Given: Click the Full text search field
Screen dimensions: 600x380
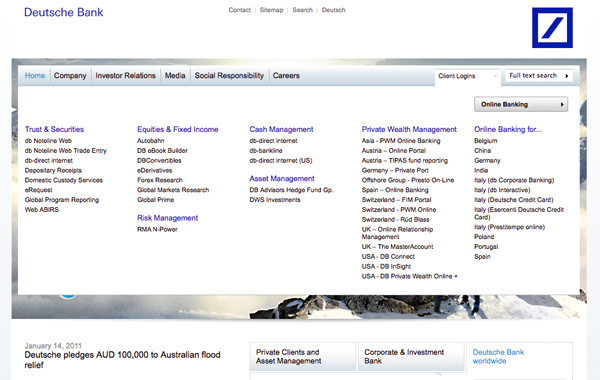Looking at the screenshot, I should point(539,76).
